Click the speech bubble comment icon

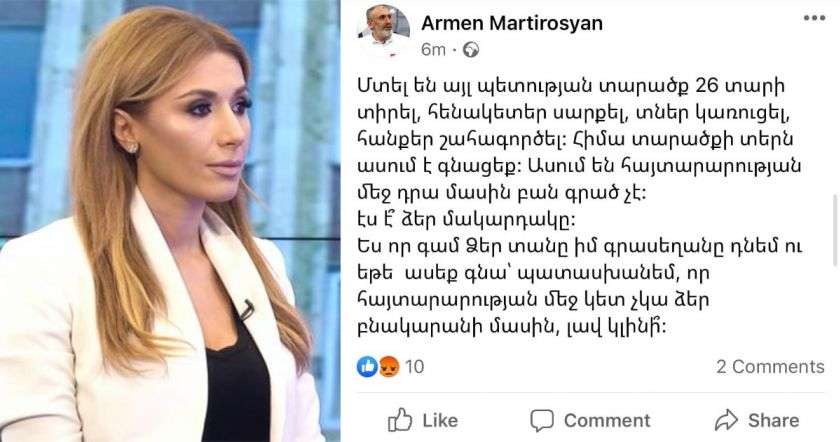(x=542, y=421)
